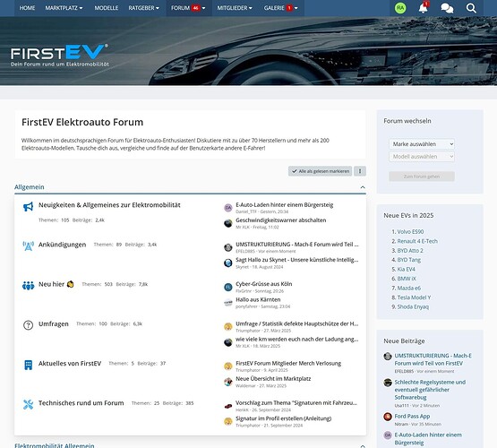Open the green RA user avatar

pos(400,8)
